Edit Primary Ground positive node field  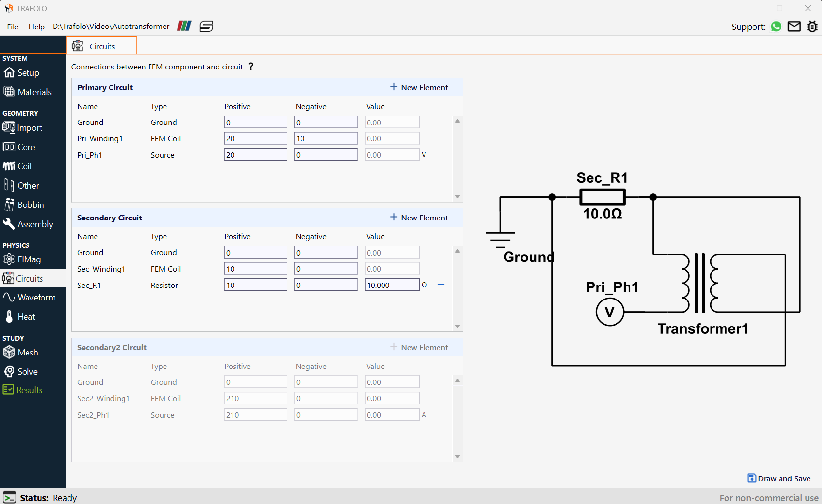(x=256, y=123)
